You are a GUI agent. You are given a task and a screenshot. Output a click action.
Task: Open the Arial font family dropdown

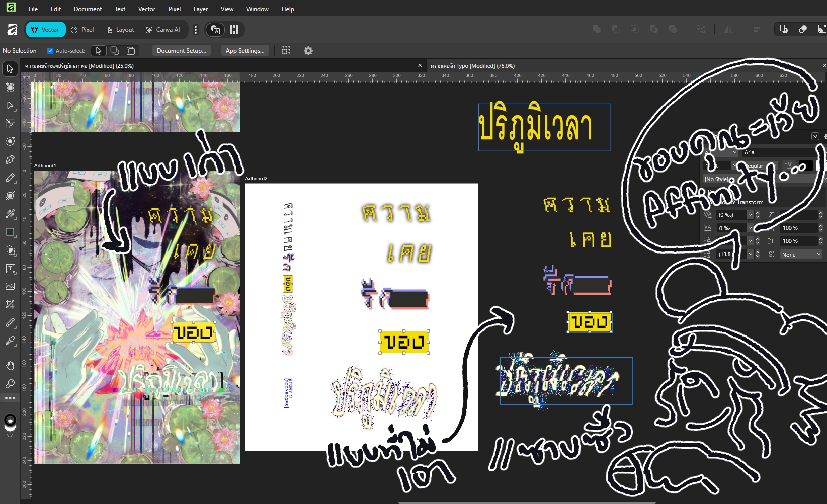point(780,152)
